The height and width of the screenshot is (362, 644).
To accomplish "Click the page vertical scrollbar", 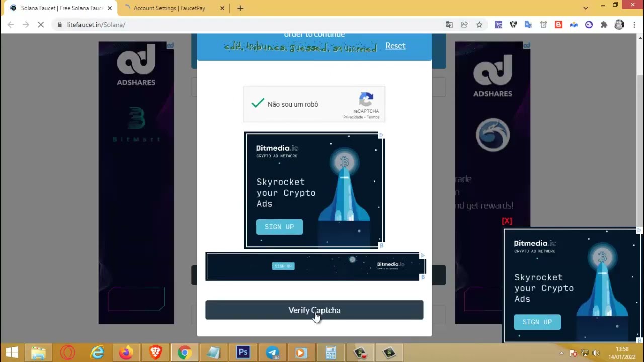I will 640,189.
